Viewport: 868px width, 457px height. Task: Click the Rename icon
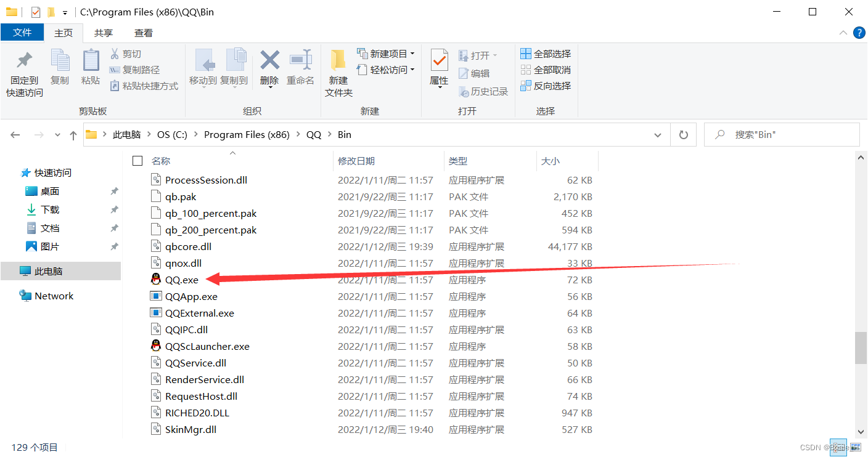tap(301, 60)
